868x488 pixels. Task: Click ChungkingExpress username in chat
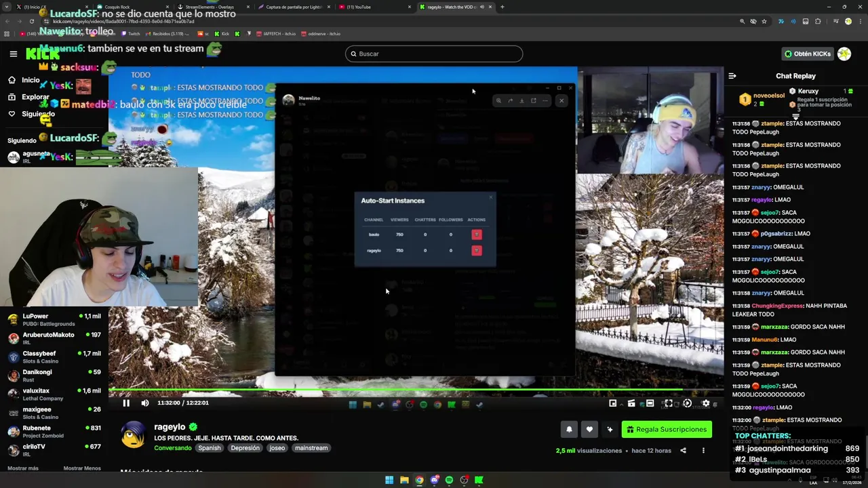(776, 306)
